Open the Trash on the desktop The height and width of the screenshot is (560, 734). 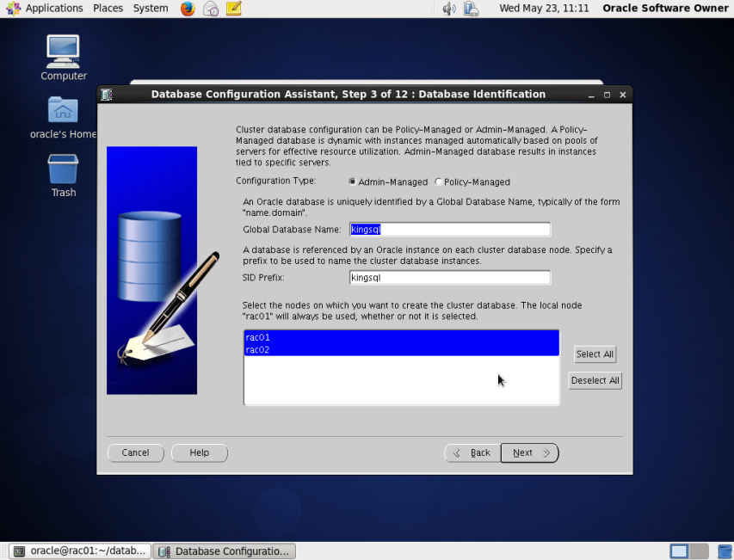point(62,170)
